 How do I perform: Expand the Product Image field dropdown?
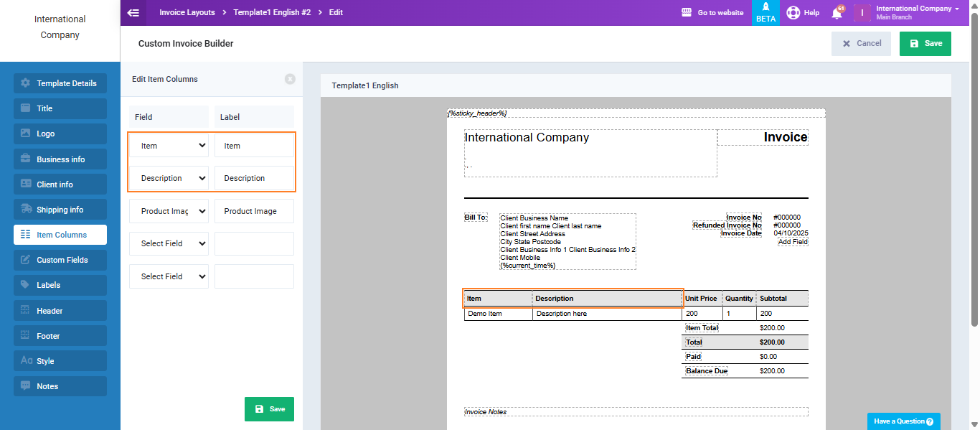pyautogui.click(x=169, y=211)
